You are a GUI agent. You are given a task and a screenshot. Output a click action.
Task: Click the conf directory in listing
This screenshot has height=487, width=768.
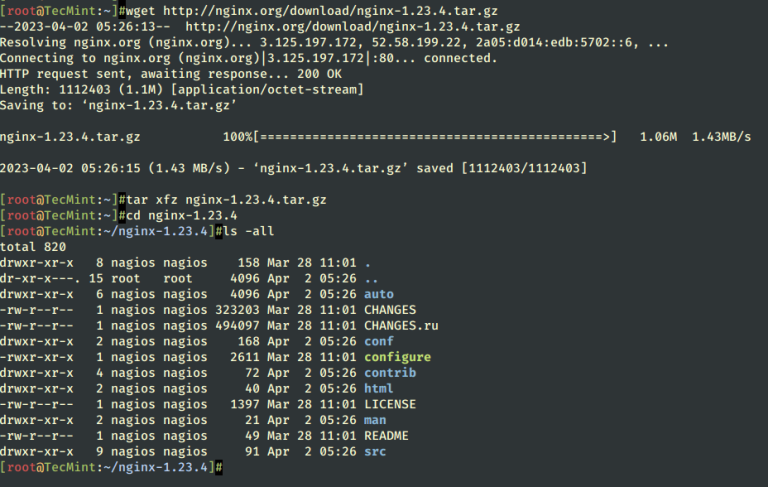(379, 341)
